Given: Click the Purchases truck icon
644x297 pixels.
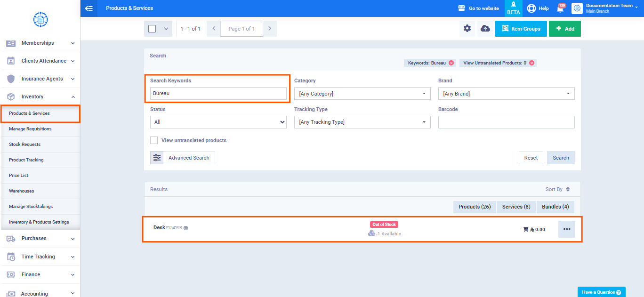Looking at the screenshot, I should 11,239.
